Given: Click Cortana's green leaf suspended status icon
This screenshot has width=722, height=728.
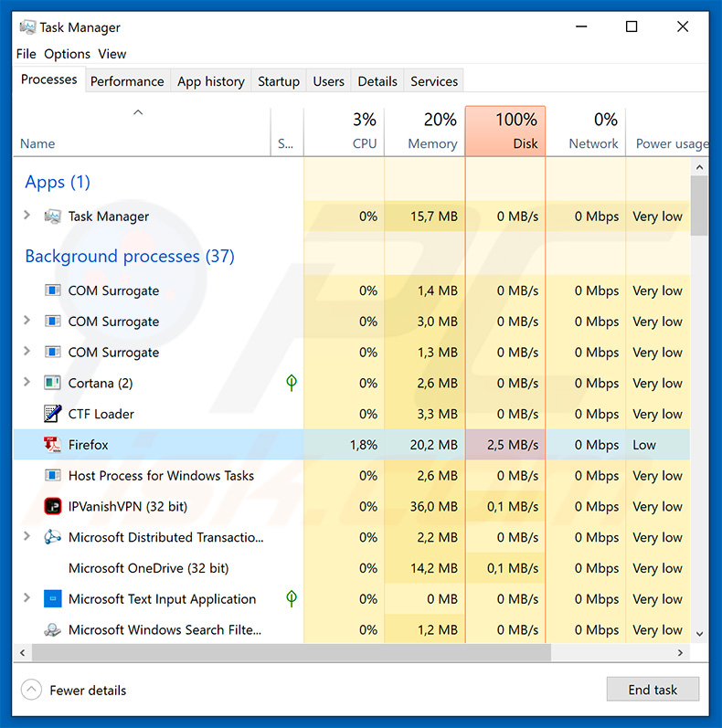Looking at the screenshot, I should [x=292, y=383].
